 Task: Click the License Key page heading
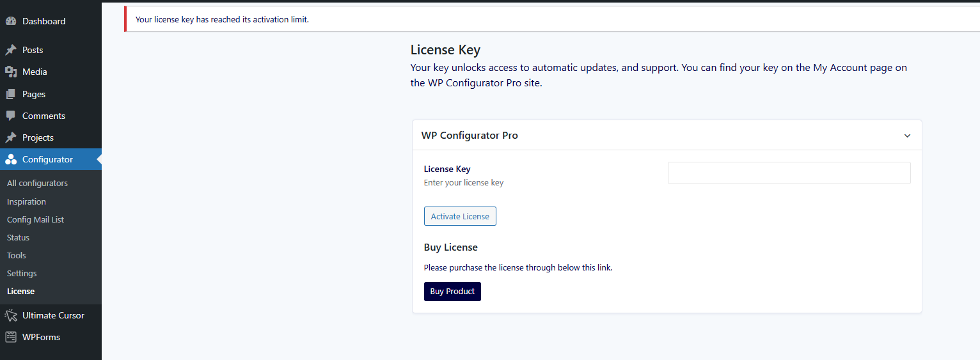point(445,50)
